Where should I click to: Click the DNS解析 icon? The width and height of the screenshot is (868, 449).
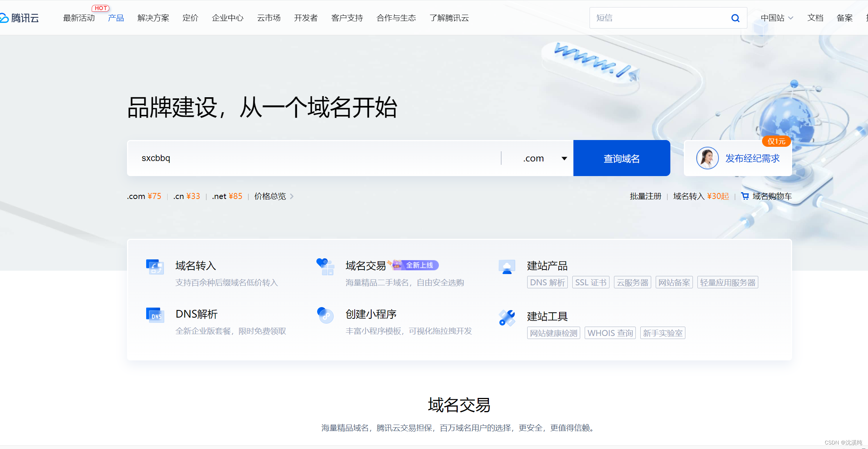click(x=155, y=315)
